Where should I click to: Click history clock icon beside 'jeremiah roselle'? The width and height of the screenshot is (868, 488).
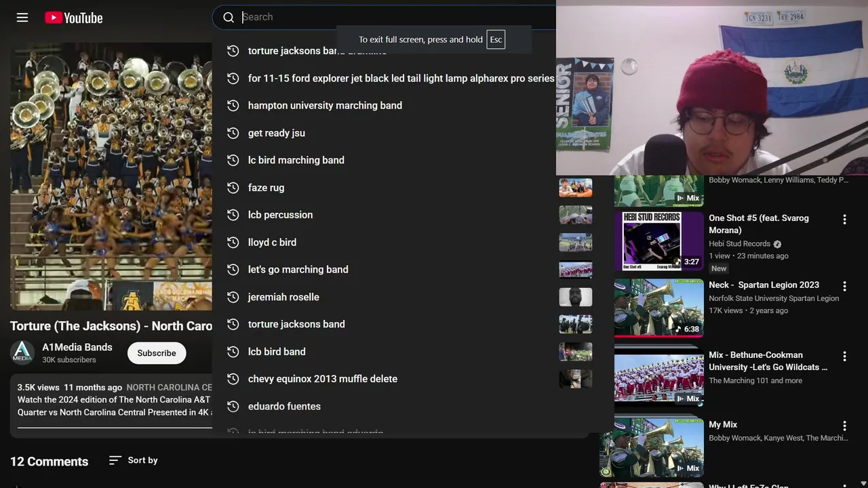click(233, 297)
